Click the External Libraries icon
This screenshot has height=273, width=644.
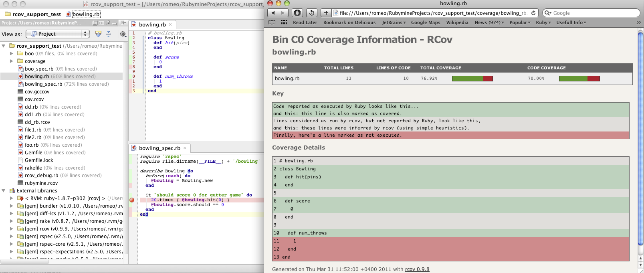12,191
